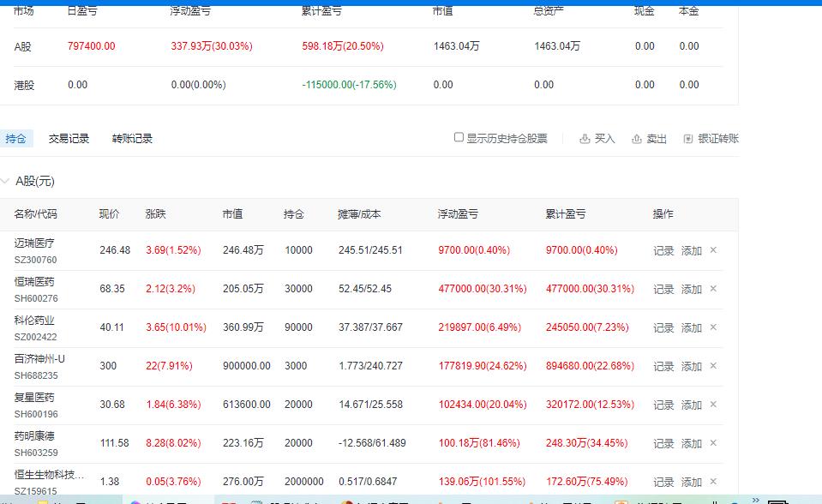Select the 百济神州-U stock name

click(39, 359)
